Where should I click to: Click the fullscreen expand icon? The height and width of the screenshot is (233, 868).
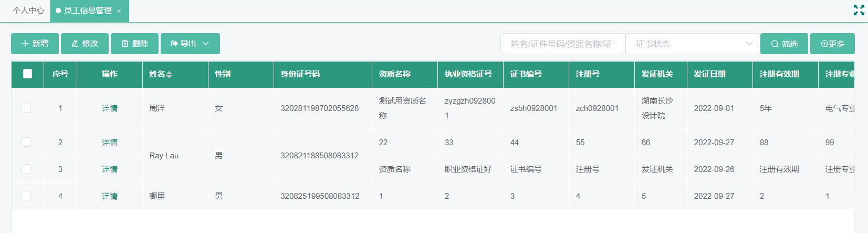(859, 10)
